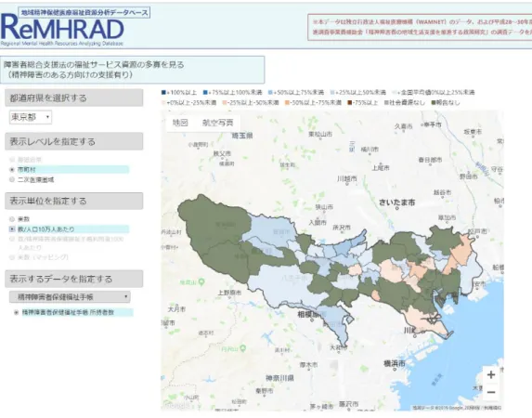The height and width of the screenshot is (418, 532).
Task: Click the 厚木市 map label
Action: point(308,365)
